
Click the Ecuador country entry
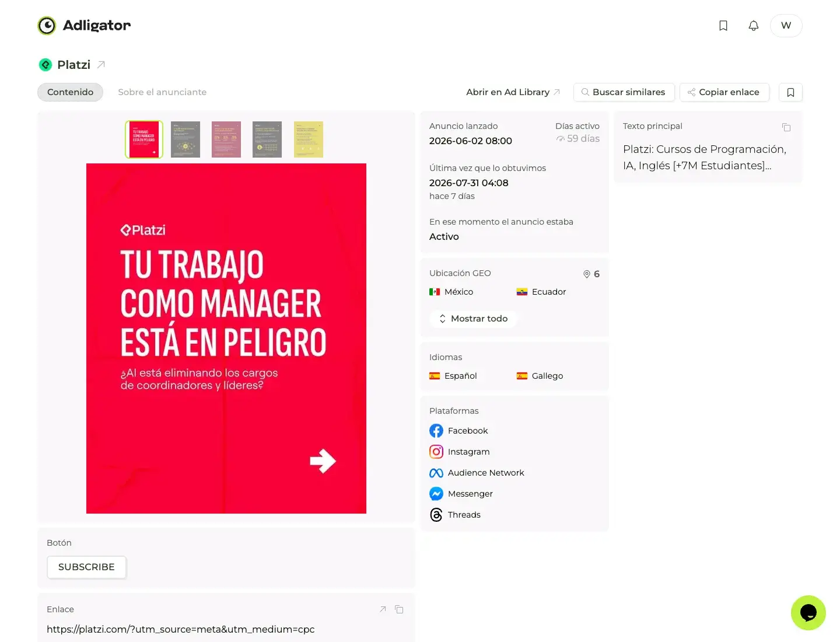click(x=541, y=292)
